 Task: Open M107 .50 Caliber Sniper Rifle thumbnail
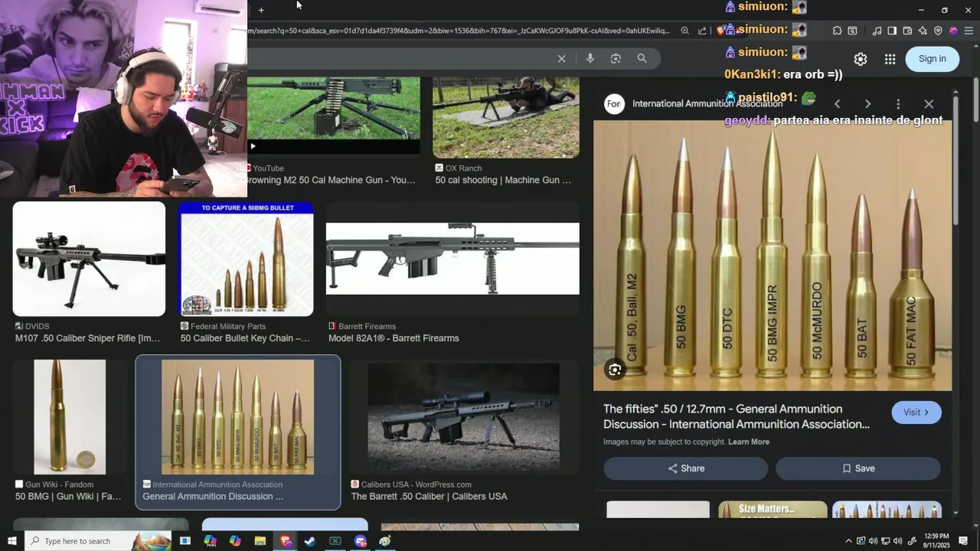[89, 259]
